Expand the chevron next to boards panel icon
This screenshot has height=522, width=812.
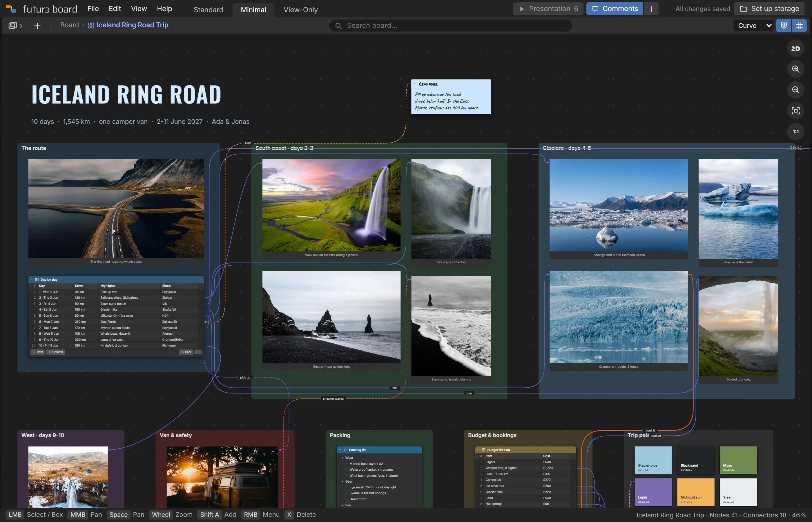(21, 26)
